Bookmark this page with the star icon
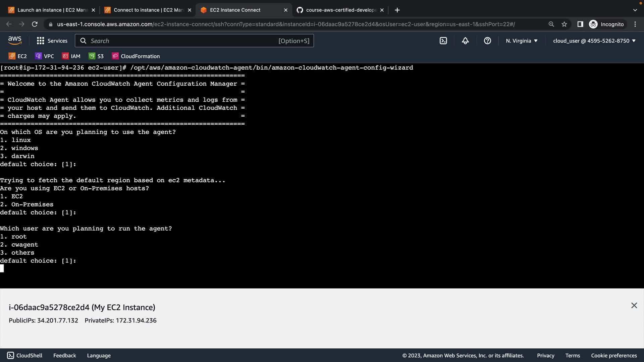 pyautogui.click(x=564, y=24)
